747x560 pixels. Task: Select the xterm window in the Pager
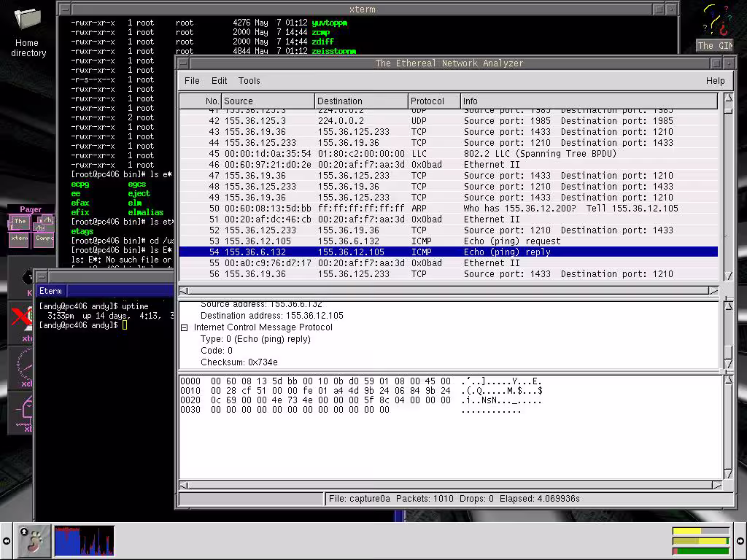[x=20, y=238]
